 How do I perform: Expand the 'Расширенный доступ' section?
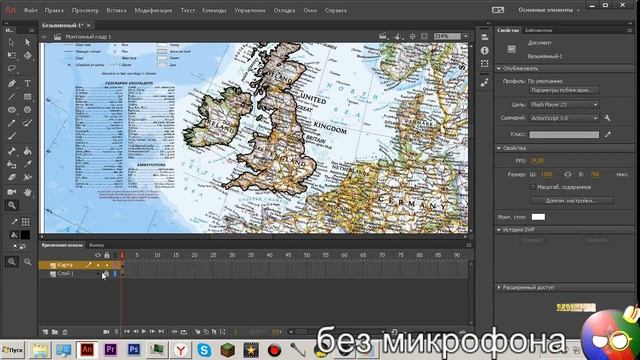499,287
